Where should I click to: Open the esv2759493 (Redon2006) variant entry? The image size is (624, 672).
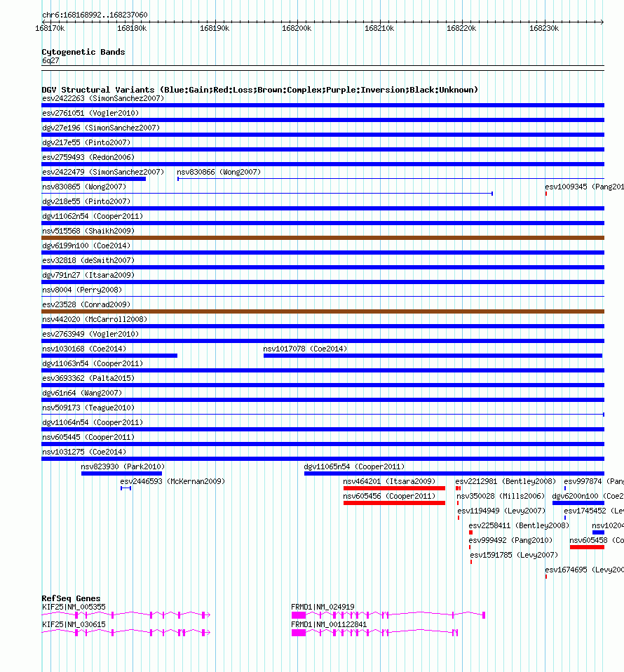pyautogui.click(x=88, y=157)
